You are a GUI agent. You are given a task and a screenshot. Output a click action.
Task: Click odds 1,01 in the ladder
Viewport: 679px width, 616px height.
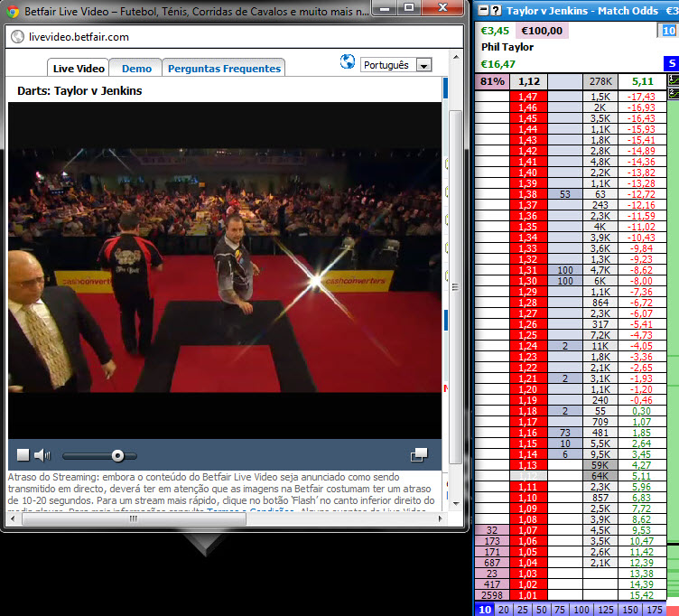(x=528, y=594)
